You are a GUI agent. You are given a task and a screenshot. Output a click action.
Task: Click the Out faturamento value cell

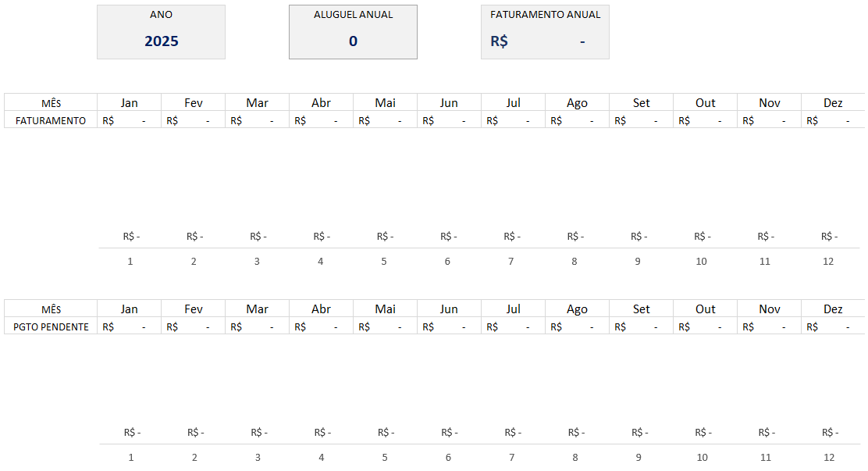point(705,120)
